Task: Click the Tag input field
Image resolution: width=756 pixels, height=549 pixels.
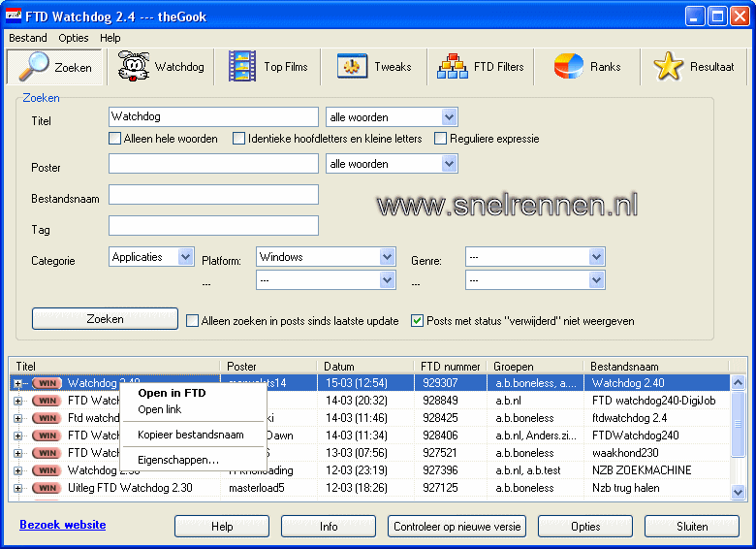Action: tap(213, 225)
